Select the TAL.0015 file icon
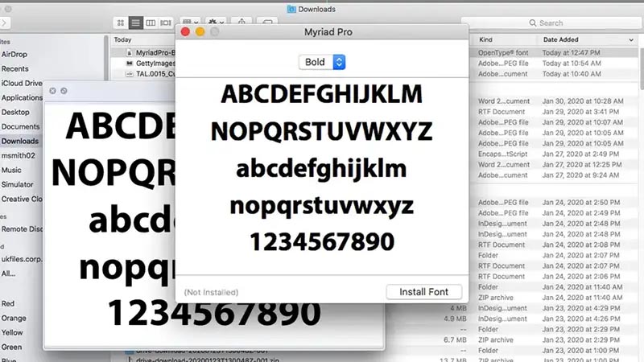The height and width of the screenshot is (362, 644). 129,74
